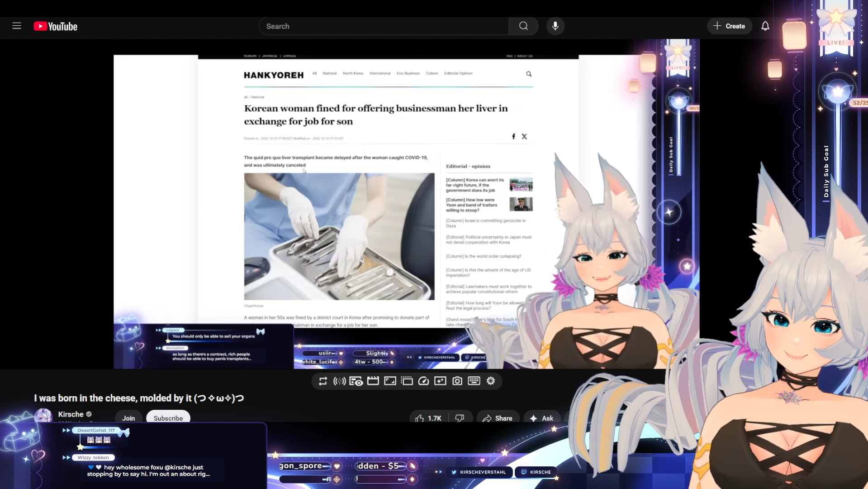Click the surgical tools article photo
Viewport: 868px width, 489px height.
(339, 236)
